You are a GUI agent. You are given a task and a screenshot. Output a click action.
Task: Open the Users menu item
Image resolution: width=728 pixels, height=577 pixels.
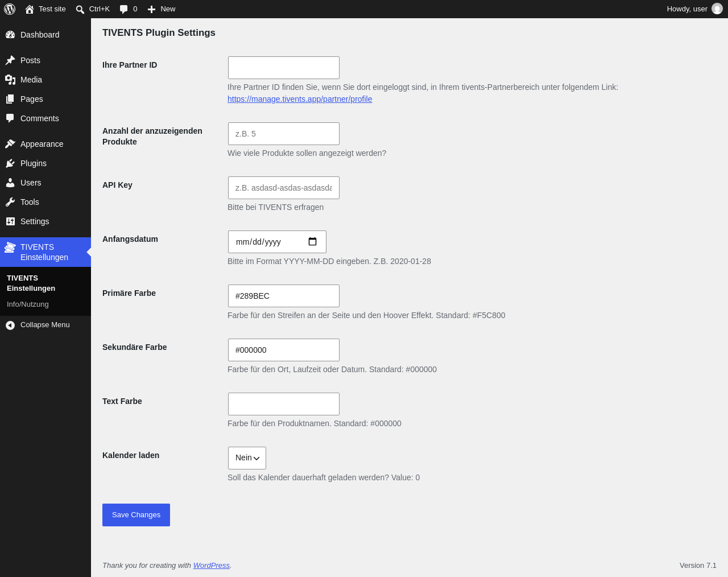(x=45, y=183)
